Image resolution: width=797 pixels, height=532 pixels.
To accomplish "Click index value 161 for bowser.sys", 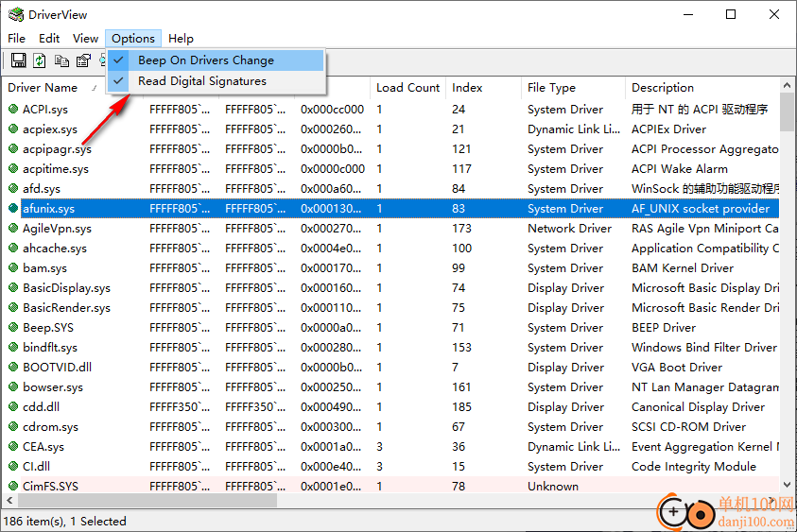I will click(x=461, y=387).
